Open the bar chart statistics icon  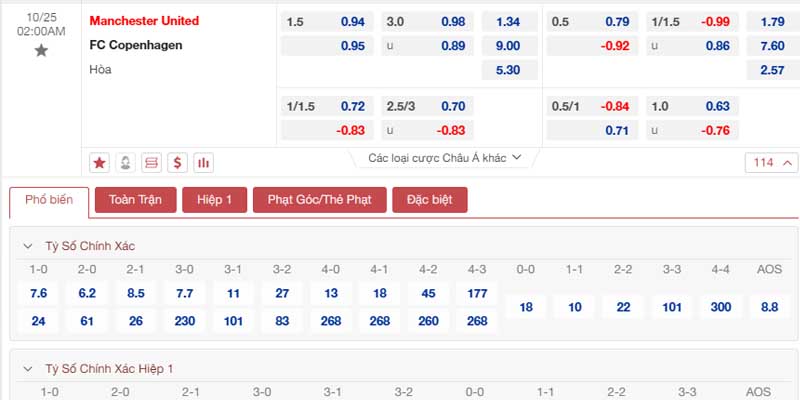[x=204, y=163]
